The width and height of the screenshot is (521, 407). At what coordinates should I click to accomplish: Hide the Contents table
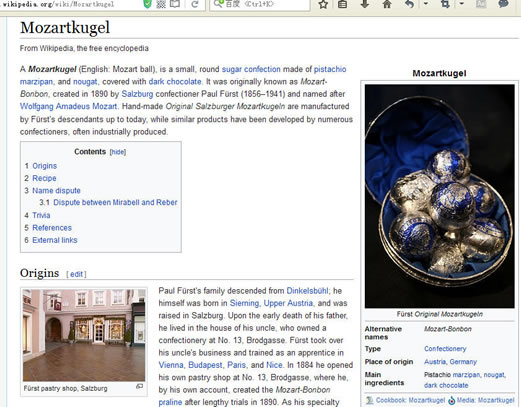coord(118,152)
